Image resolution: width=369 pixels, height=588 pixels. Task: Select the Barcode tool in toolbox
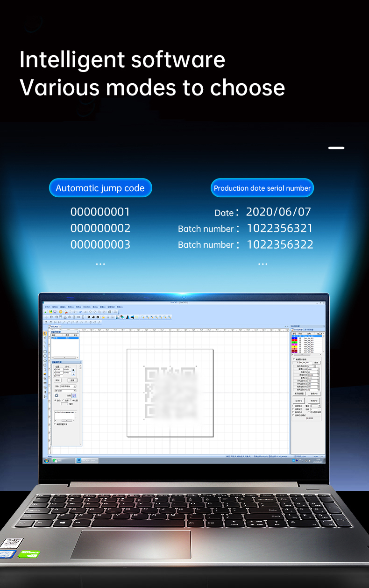click(45, 383)
